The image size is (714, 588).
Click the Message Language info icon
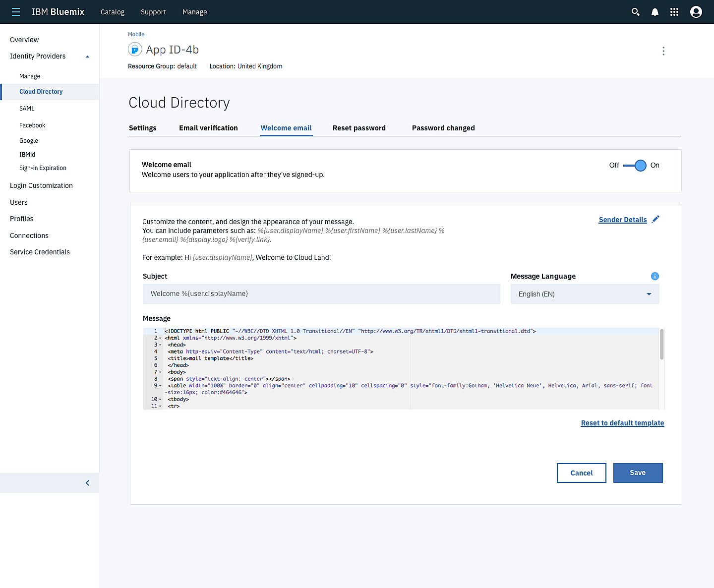655,276
